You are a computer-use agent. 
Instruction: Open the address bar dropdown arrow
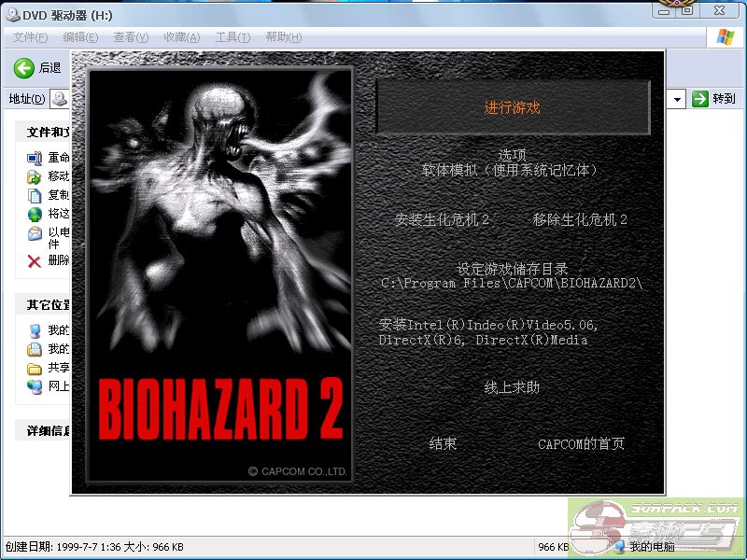pos(679,99)
